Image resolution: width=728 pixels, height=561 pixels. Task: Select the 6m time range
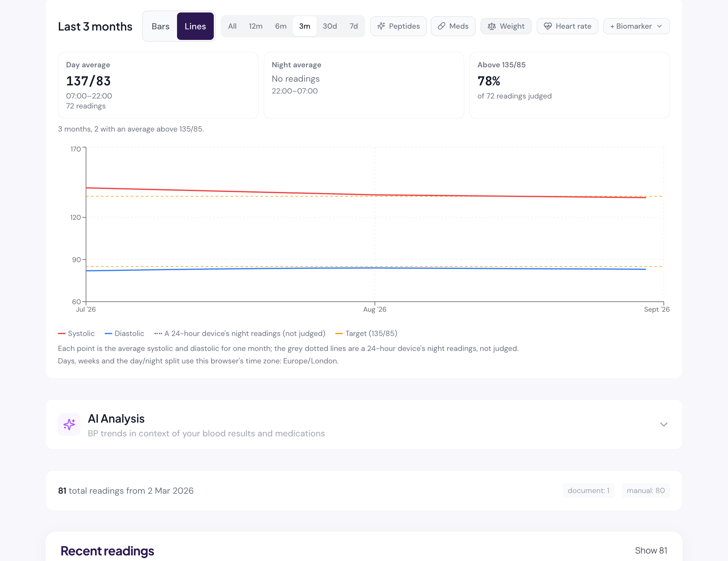pyautogui.click(x=281, y=26)
